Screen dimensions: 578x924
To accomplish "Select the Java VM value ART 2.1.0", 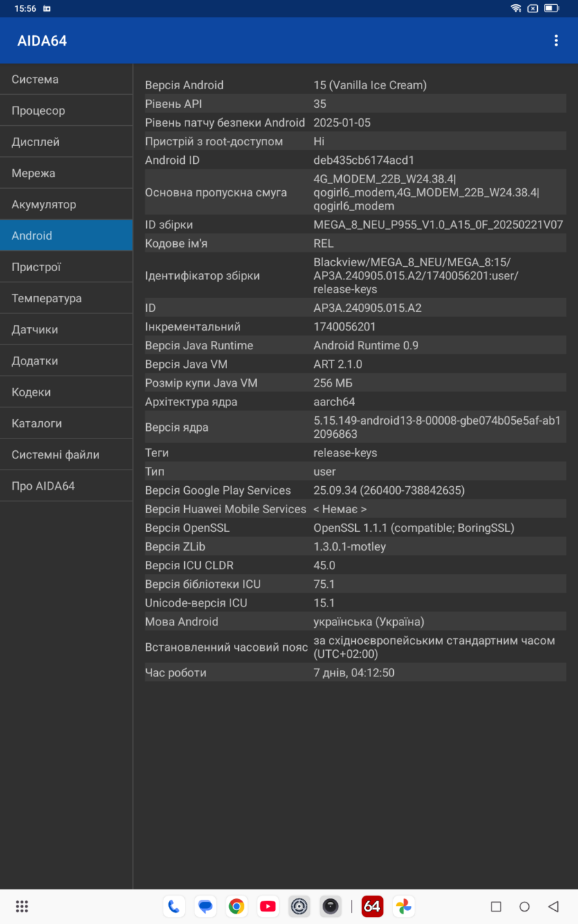I will click(x=338, y=364).
